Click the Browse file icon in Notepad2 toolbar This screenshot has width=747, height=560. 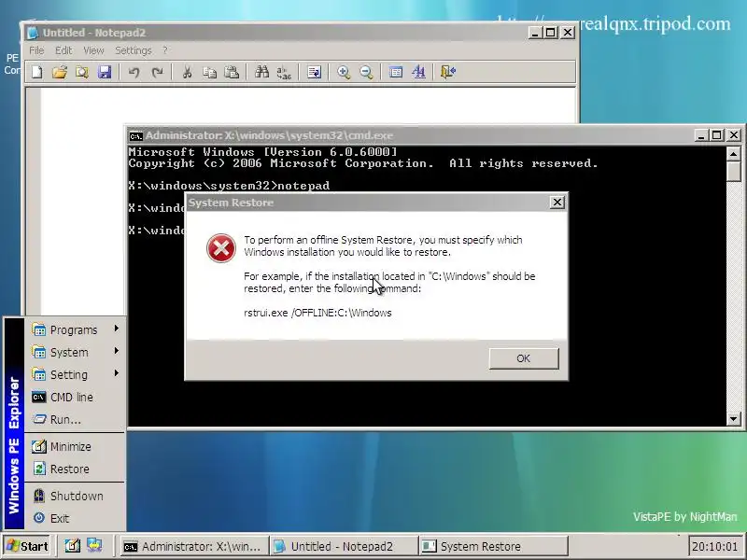(82, 72)
